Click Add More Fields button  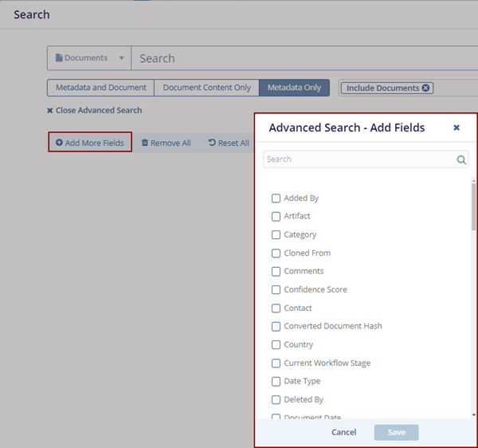90,143
